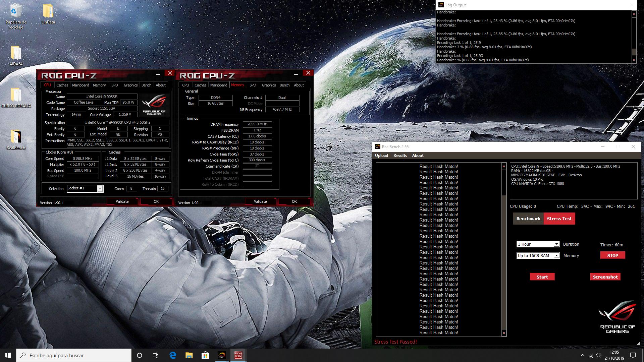Open the Results menu in RealBench
This screenshot has width=644, height=362.
[400, 156]
